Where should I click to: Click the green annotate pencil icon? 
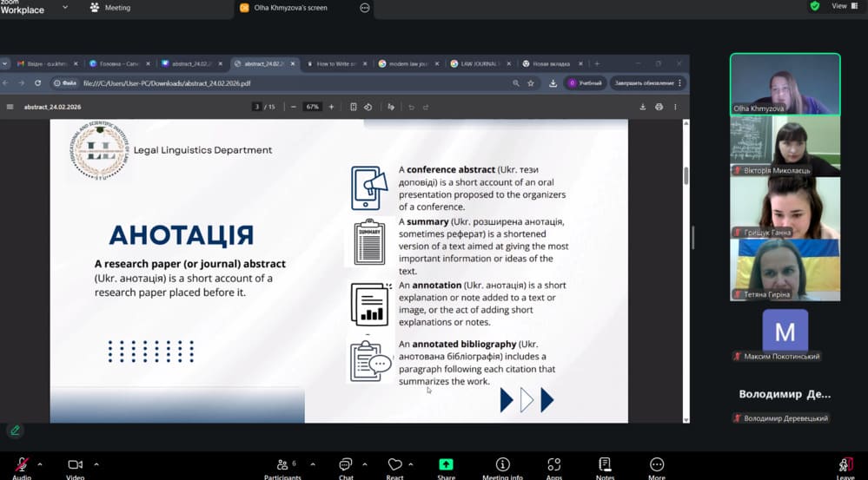[x=15, y=431]
